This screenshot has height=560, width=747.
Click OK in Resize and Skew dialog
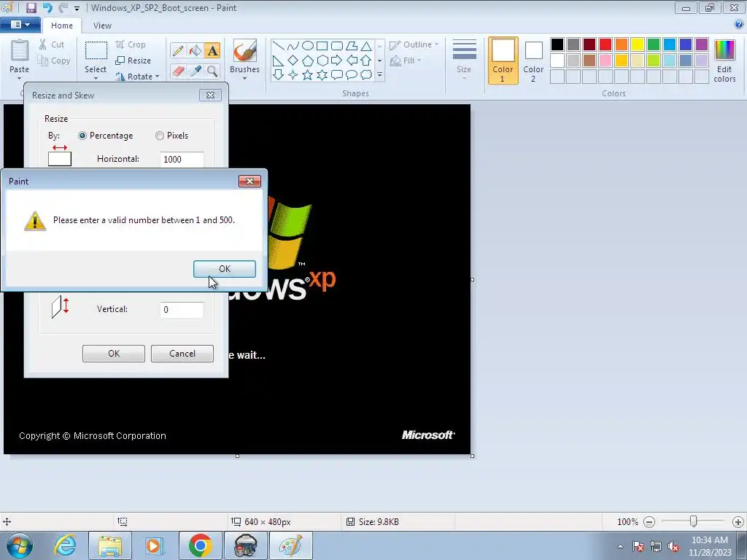(x=113, y=354)
